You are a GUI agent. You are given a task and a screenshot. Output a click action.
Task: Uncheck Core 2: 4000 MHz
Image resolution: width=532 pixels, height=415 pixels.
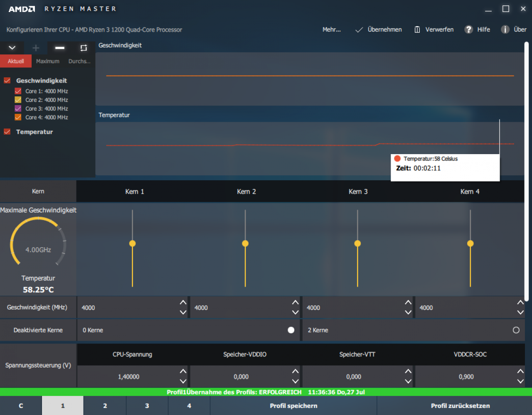18,100
